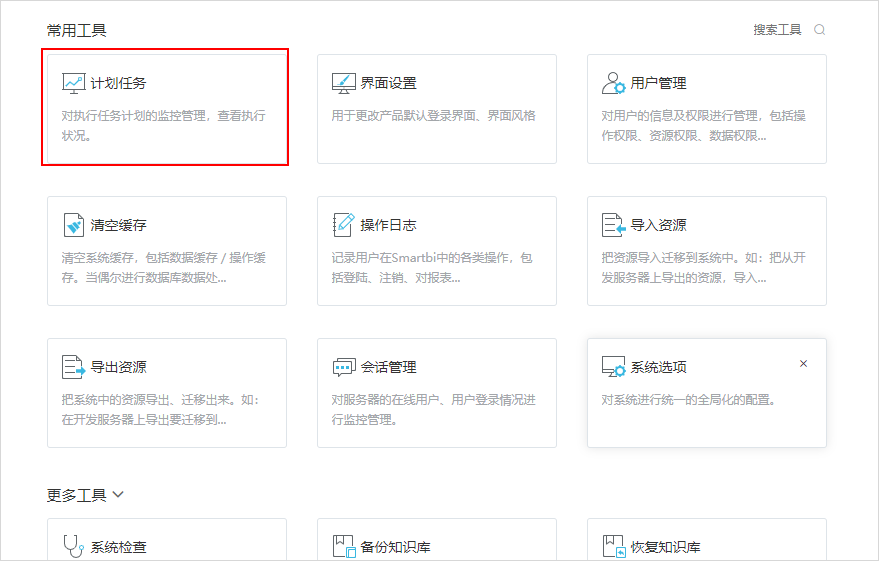Click the 计划任务 chart monitor icon
The image size is (879, 561).
click(73, 84)
